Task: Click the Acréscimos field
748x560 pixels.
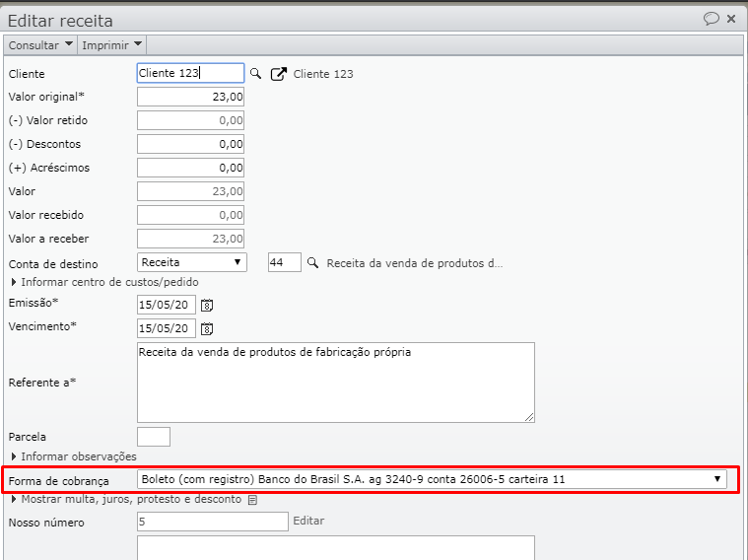Action: point(190,168)
